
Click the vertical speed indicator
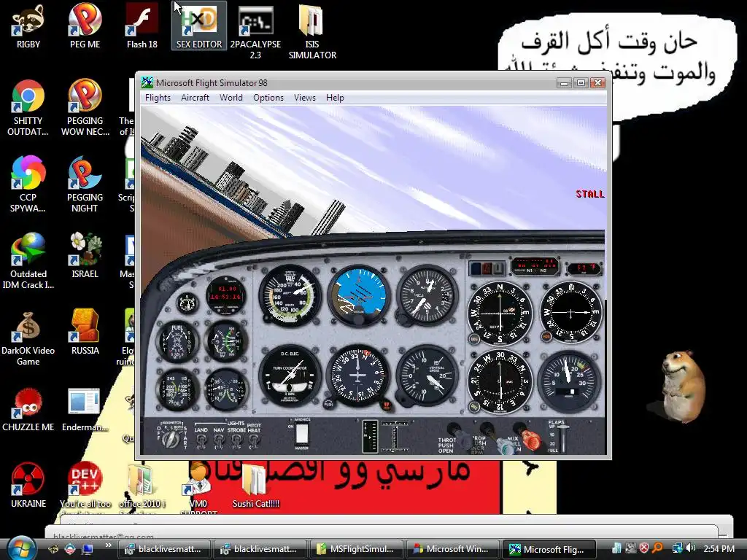pos(427,376)
